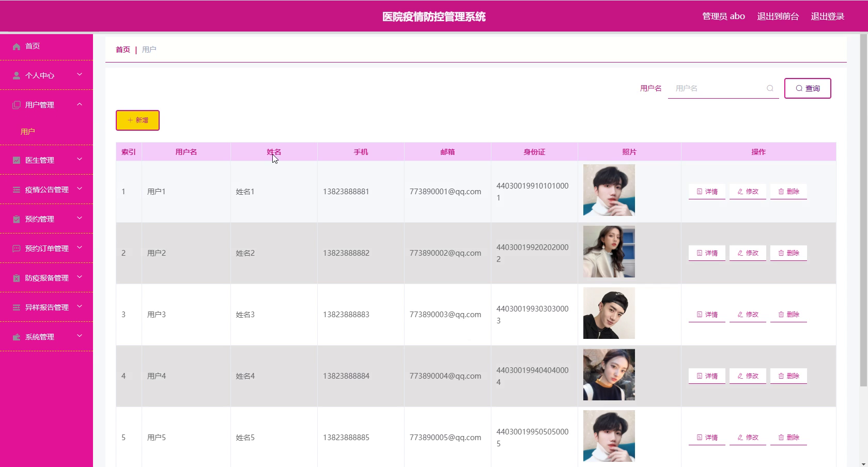Open the 预约管理 menu label
This screenshot has height=467, width=868.
point(40,219)
